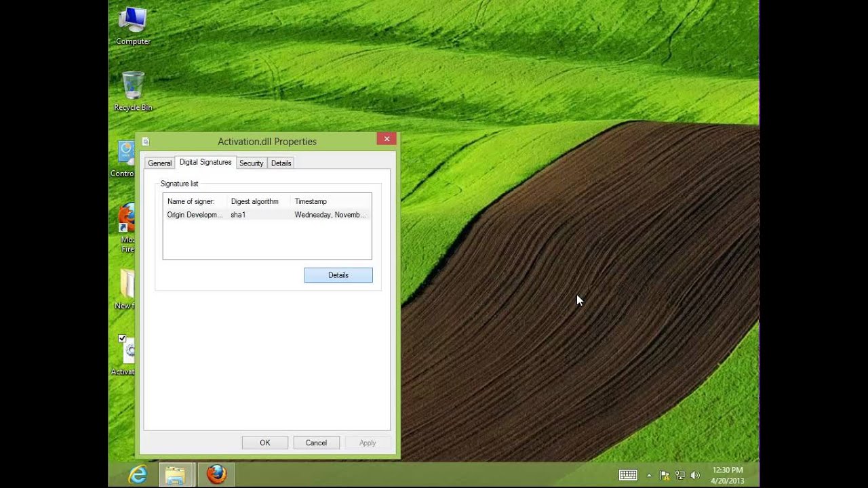This screenshot has height=488, width=868.
Task: Open the touch keyboard from taskbar
Action: click(628, 475)
